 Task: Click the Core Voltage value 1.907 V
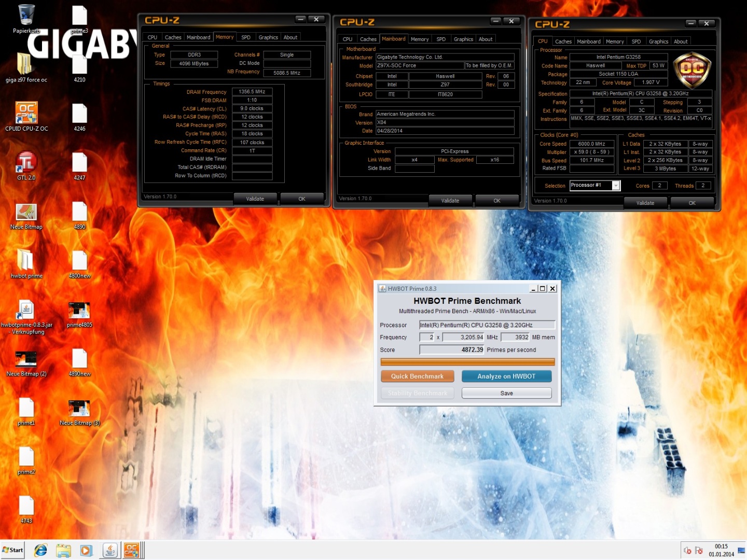pyautogui.click(x=651, y=82)
